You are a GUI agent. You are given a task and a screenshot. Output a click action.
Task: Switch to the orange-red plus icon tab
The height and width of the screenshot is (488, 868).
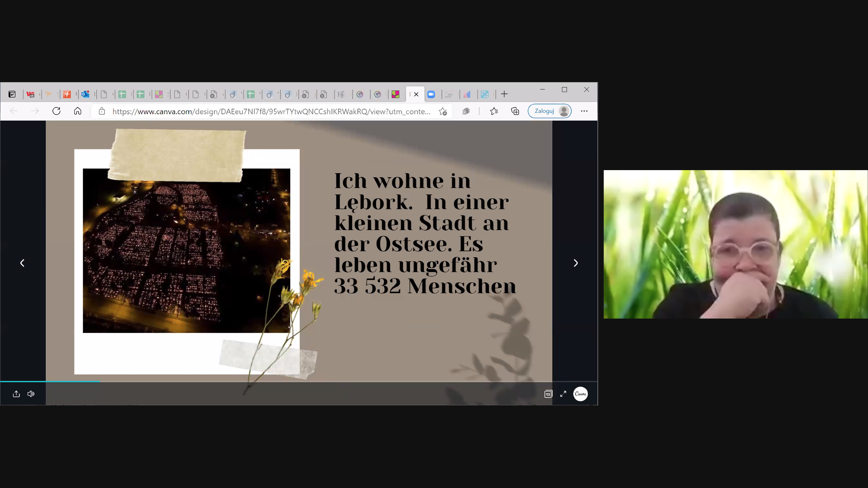click(67, 94)
